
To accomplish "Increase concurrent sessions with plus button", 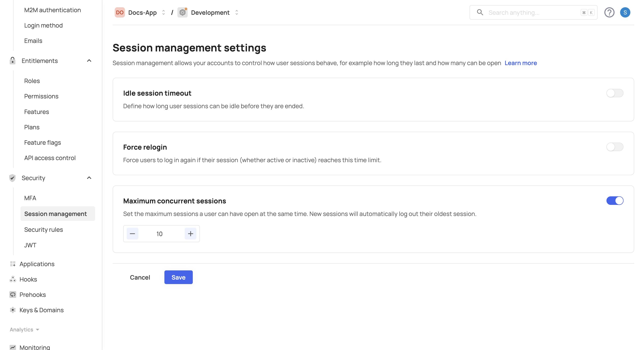I will pos(190,234).
